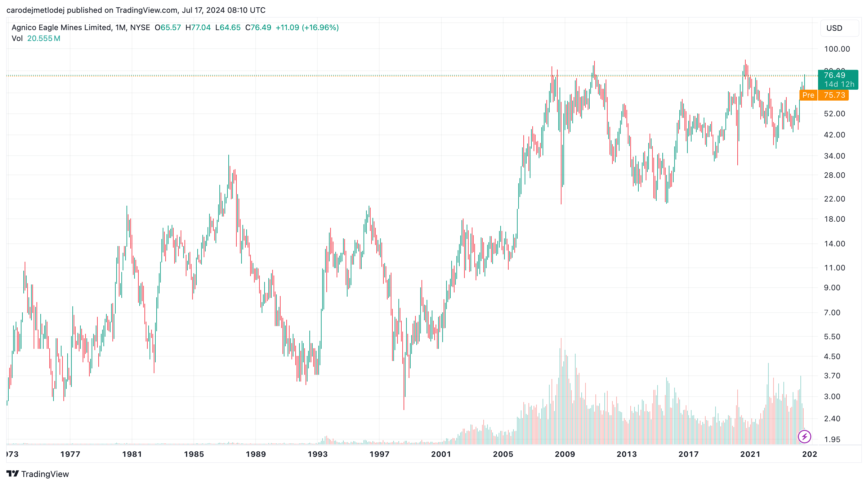Click the close value C76.49
Screen dimensions: 868x485
[x=258, y=28]
